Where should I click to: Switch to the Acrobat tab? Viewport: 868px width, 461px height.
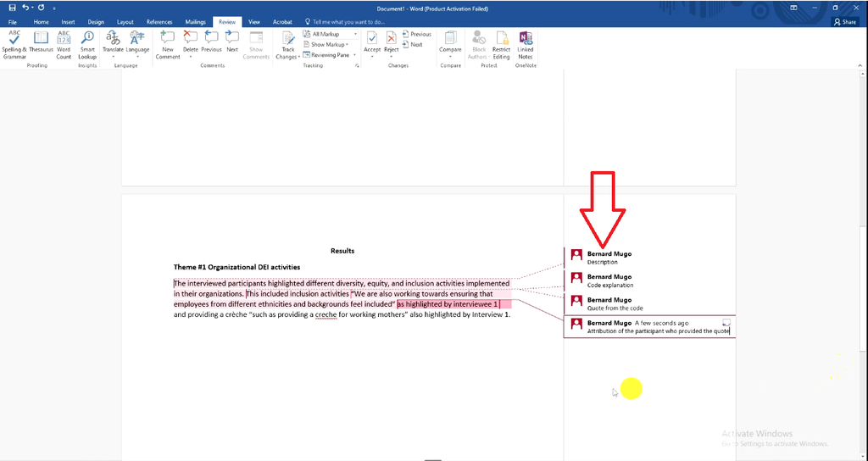click(282, 22)
